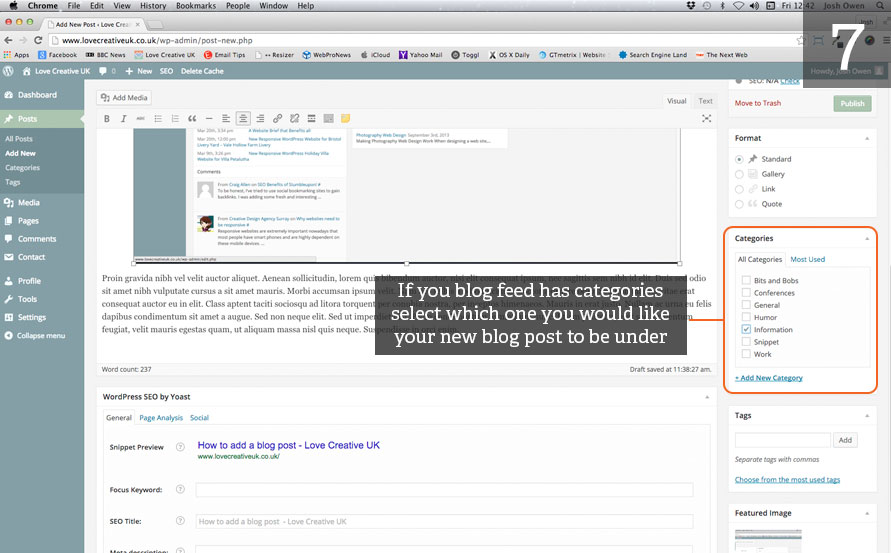Collapse the Tags panel
This screenshot has width=891, height=553.
pos(866,415)
